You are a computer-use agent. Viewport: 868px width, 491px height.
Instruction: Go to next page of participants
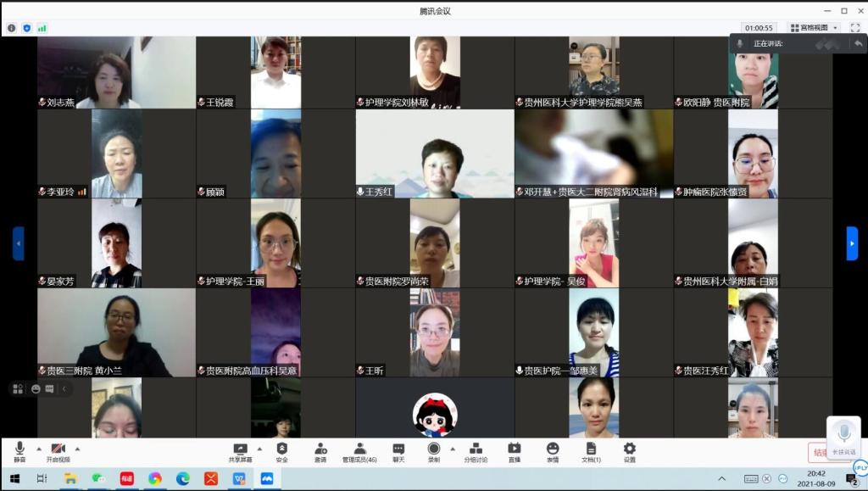[852, 243]
